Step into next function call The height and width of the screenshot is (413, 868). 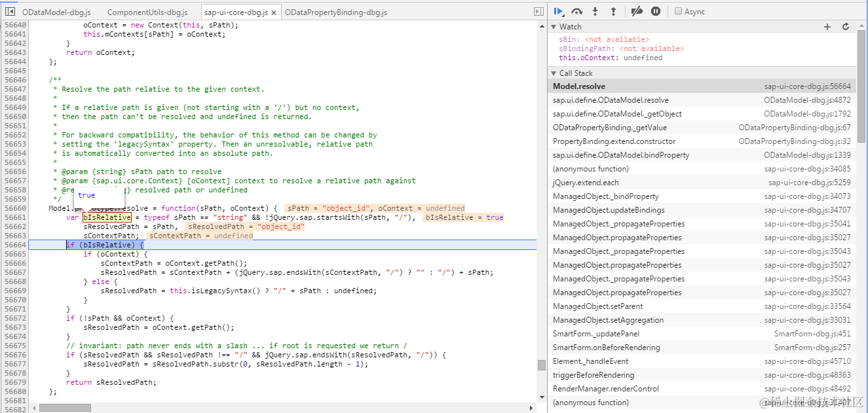coord(595,11)
